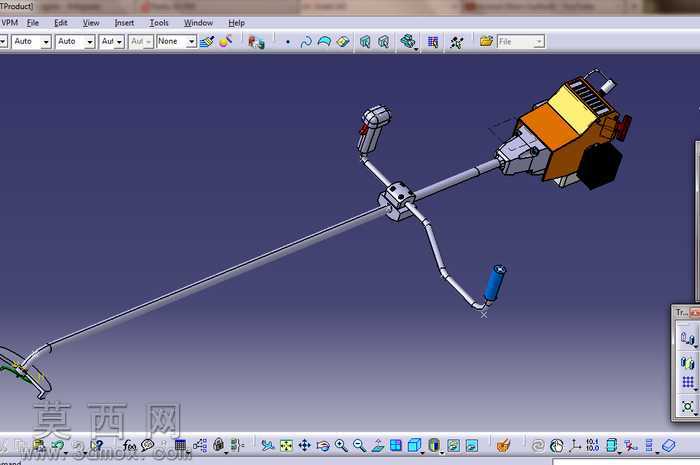This screenshot has height=465, width=700.
Task: Select the yellow Offset surface tool
Action: 342,42
